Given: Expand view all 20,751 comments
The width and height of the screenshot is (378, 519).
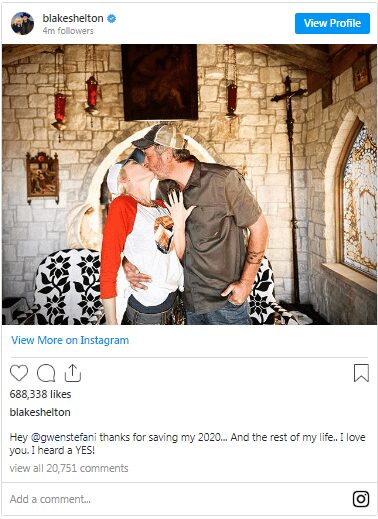Looking at the screenshot, I should (69, 468).
